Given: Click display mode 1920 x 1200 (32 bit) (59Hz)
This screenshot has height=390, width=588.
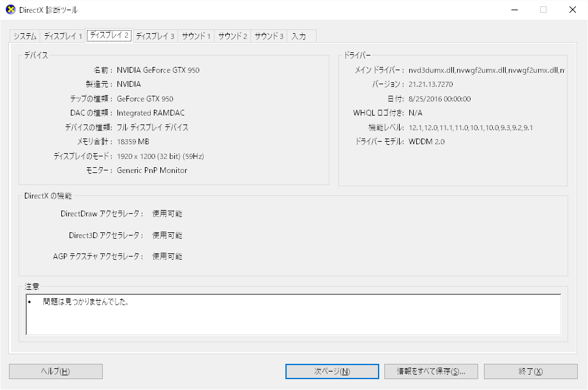Looking at the screenshot, I should click(x=160, y=156).
